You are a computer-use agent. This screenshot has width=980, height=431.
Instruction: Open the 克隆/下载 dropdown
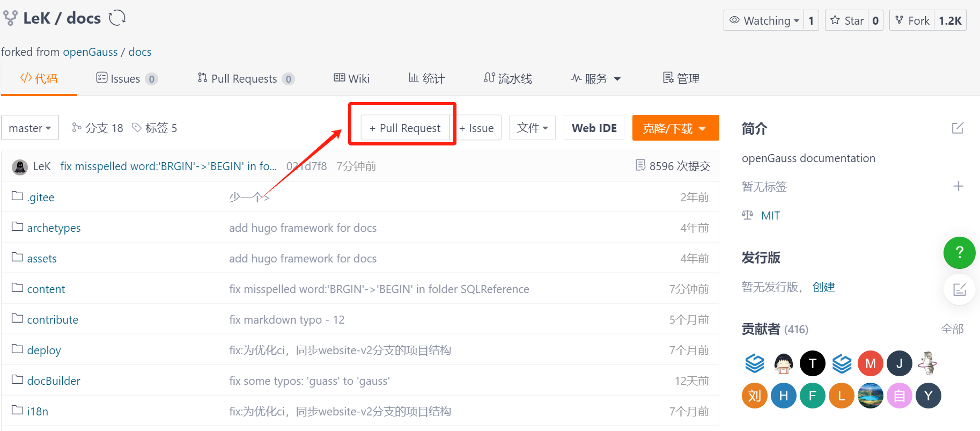tap(675, 128)
